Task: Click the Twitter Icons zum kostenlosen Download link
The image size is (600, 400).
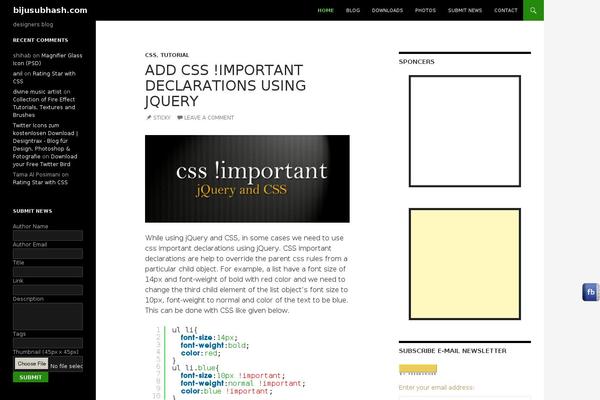Action: pyautogui.click(x=45, y=141)
